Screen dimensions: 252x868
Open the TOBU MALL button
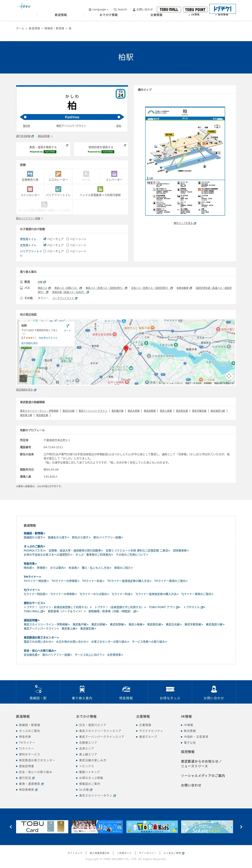pos(169,9)
